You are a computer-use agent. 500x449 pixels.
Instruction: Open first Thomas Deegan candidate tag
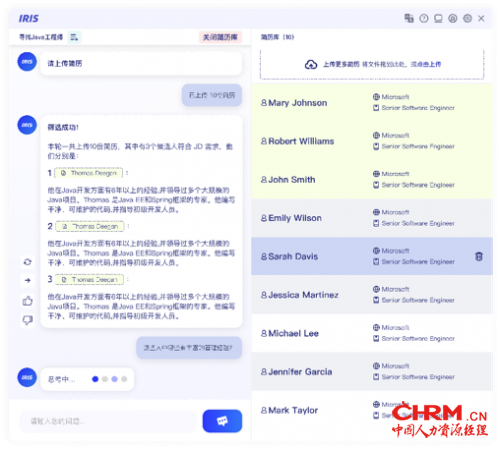click(x=89, y=173)
